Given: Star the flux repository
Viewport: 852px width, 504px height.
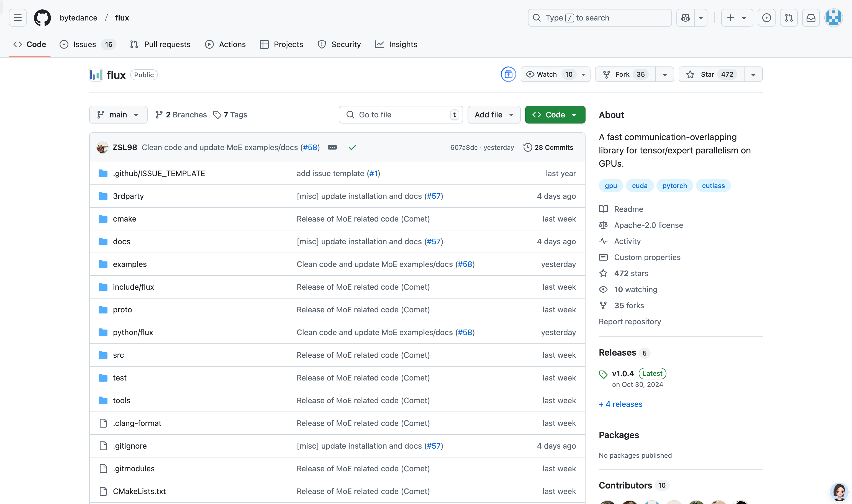Looking at the screenshot, I should click(x=711, y=74).
